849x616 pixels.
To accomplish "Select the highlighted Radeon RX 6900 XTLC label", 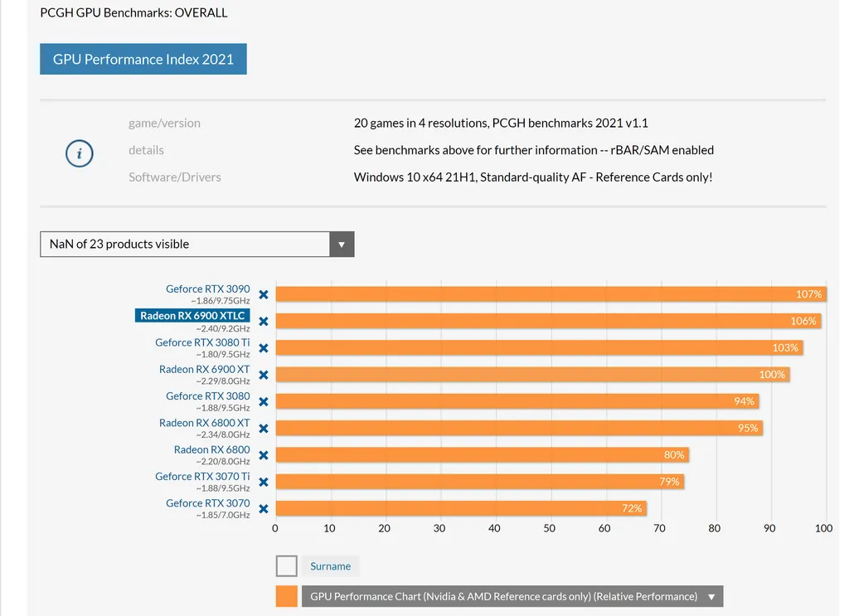I will point(192,316).
